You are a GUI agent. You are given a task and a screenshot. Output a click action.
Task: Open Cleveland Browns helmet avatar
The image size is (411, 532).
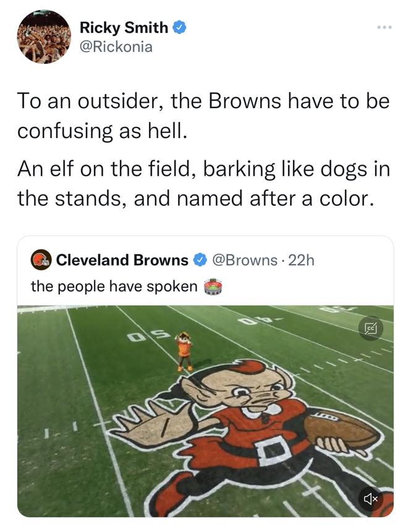[x=41, y=260]
